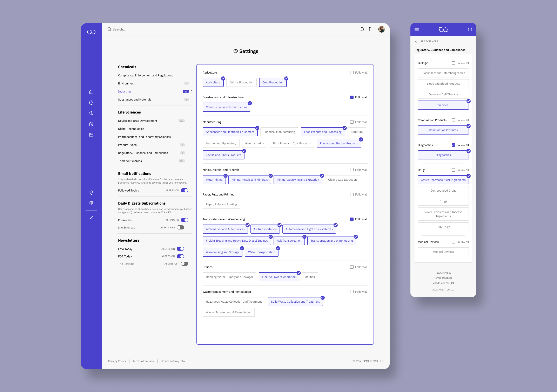Follow the Animal Production topic

[x=241, y=82]
